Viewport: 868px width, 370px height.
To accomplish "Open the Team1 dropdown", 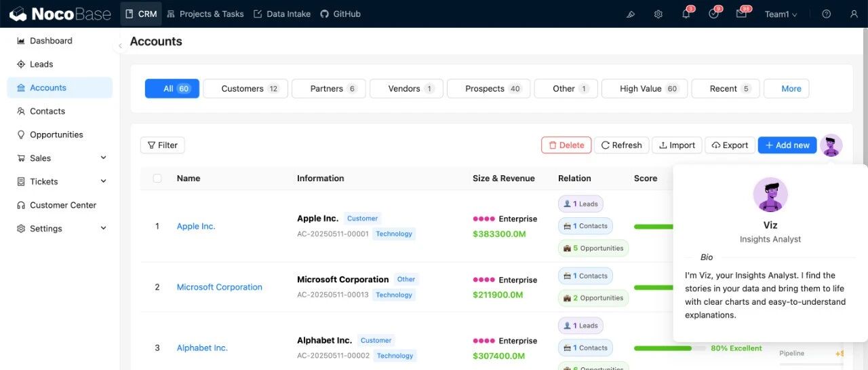I will (781, 14).
